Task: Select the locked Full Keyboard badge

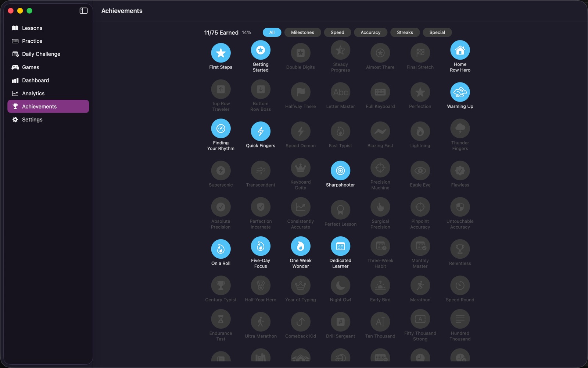Action: pos(380,92)
